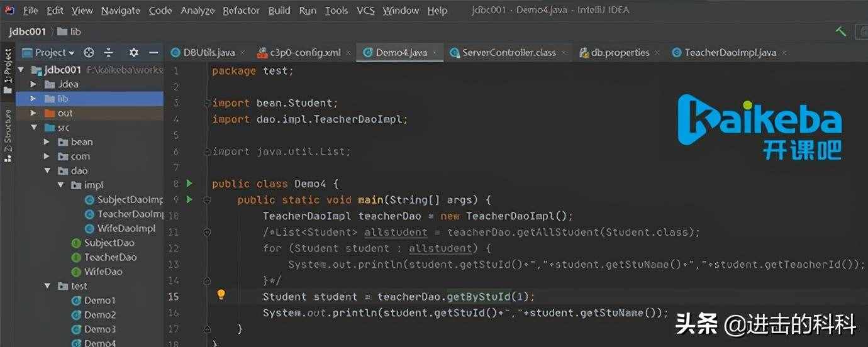This screenshot has width=868, height=347.
Task: Select the Demo4.java tab
Action: coord(401,53)
